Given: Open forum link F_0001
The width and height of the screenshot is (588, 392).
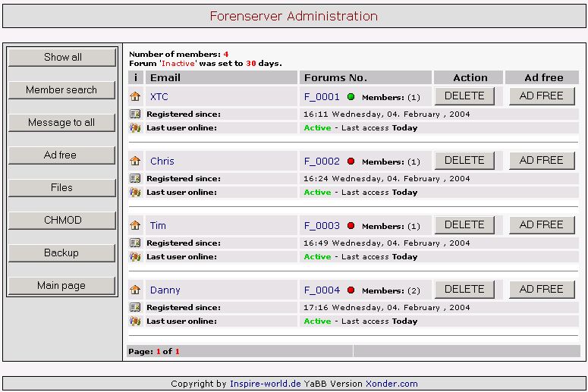Looking at the screenshot, I should [322, 97].
